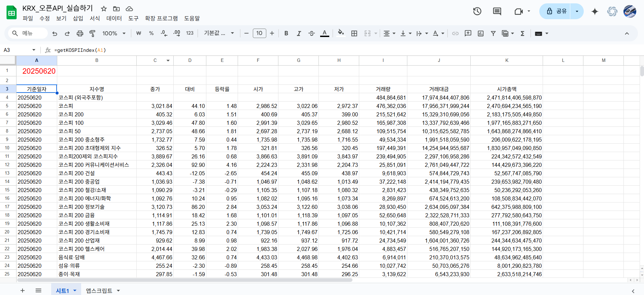Open the comments panel icon

[x=497, y=11]
